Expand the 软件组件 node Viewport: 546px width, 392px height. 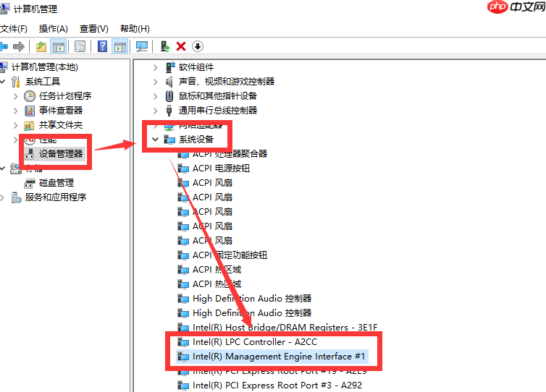pos(155,67)
